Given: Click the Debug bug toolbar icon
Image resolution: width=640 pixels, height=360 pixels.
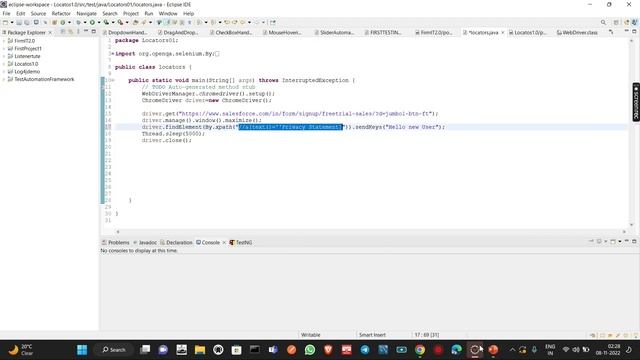Looking at the screenshot, I should 78,22.
